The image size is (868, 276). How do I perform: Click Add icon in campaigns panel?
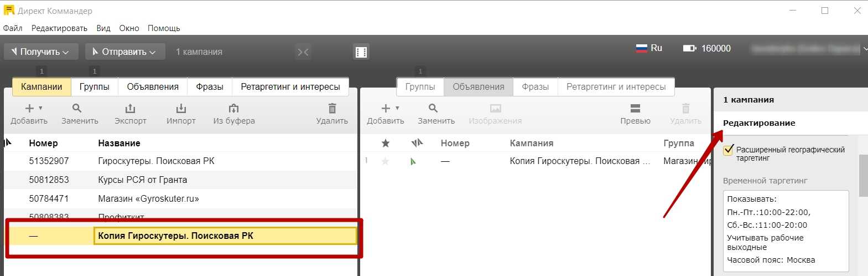pos(29,109)
